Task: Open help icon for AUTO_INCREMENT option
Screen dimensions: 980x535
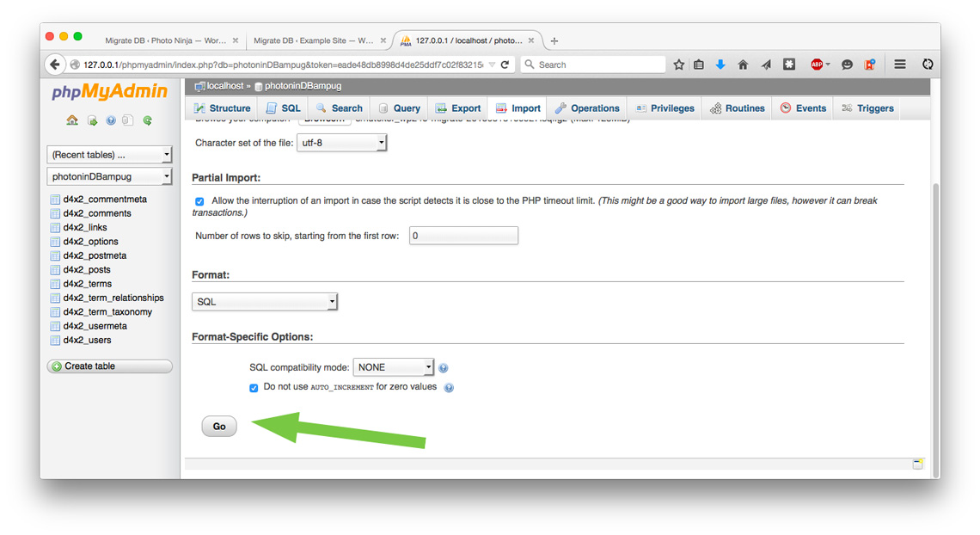Action: pyautogui.click(x=449, y=388)
